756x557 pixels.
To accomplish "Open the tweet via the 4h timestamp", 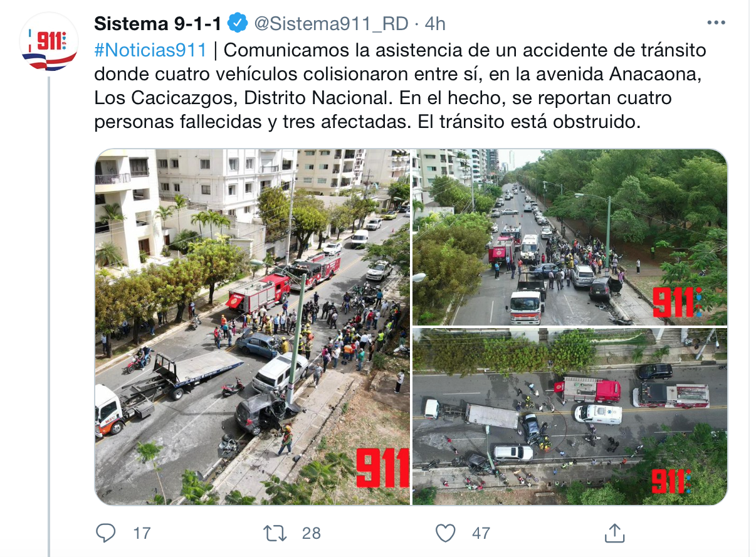I will (435, 24).
